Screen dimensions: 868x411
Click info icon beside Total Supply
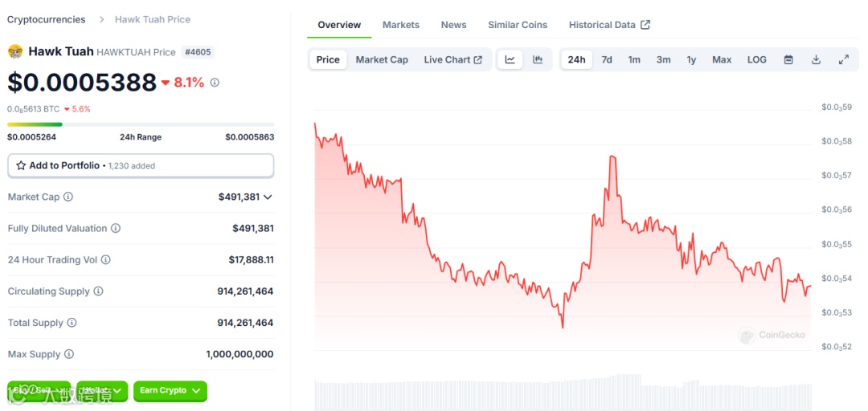point(72,323)
